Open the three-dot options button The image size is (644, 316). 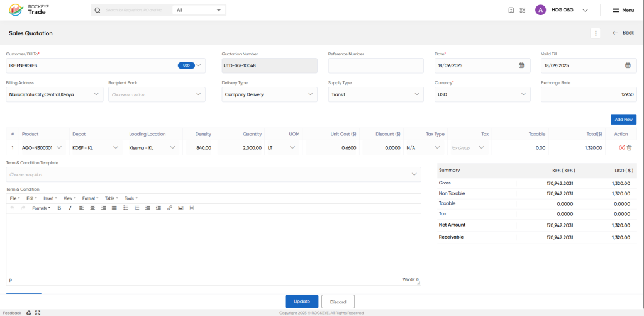tap(596, 33)
